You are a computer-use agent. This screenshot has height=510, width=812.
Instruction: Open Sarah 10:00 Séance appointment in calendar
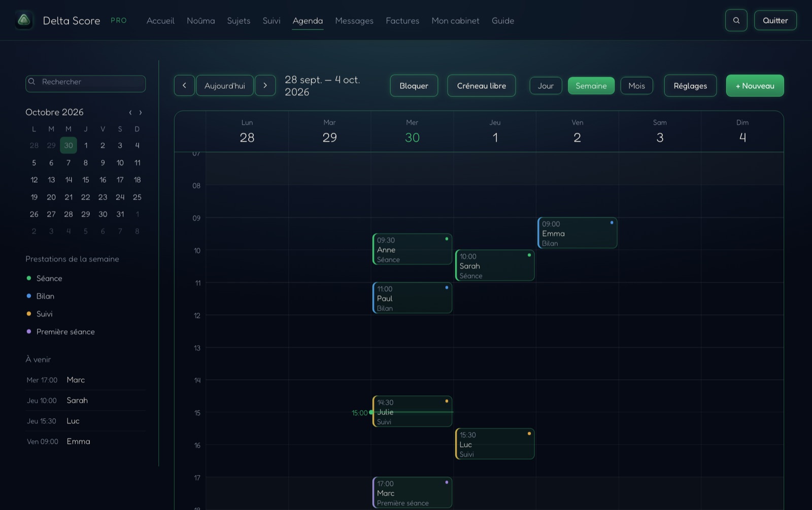(495, 265)
